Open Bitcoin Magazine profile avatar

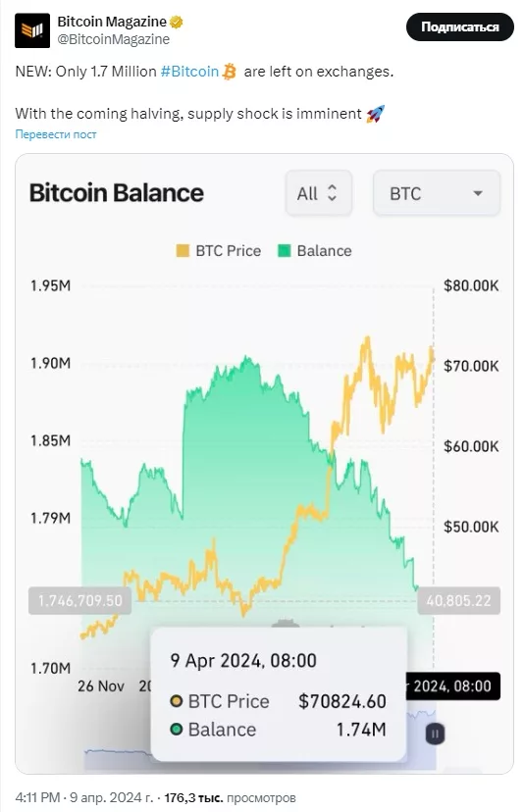click(x=32, y=30)
